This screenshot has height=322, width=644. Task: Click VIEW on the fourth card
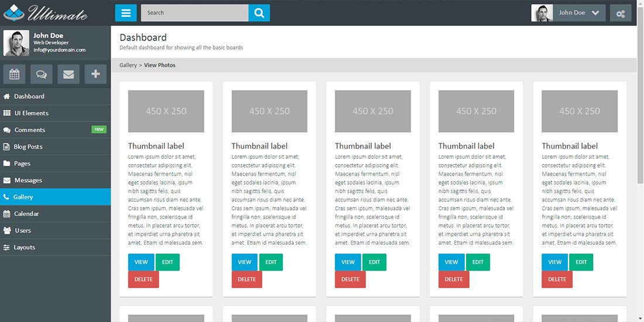click(451, 262)
